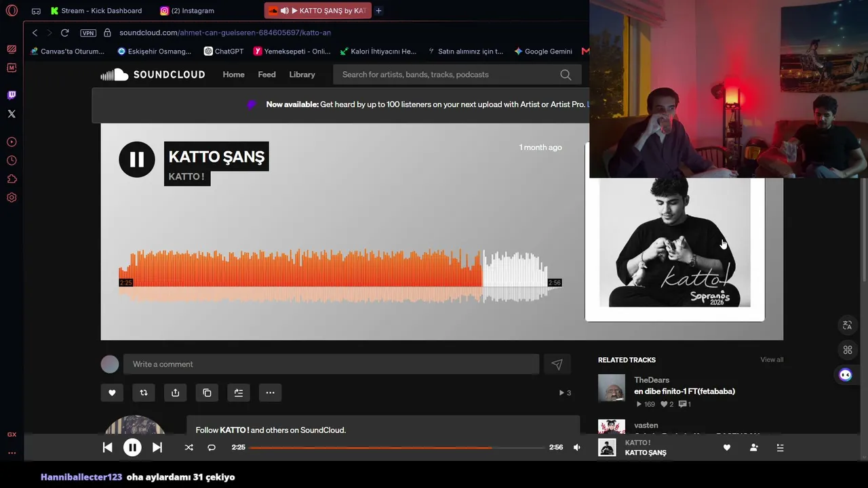The image size is (868, 488).
Task: Open the Opera GX main menu
Action: pyautogui.click(x=12, y=11)
